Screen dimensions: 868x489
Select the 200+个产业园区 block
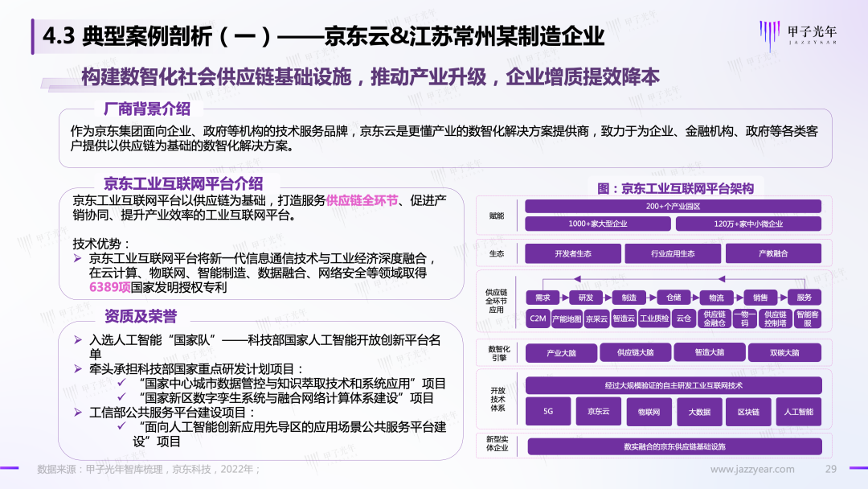(673, 207)
